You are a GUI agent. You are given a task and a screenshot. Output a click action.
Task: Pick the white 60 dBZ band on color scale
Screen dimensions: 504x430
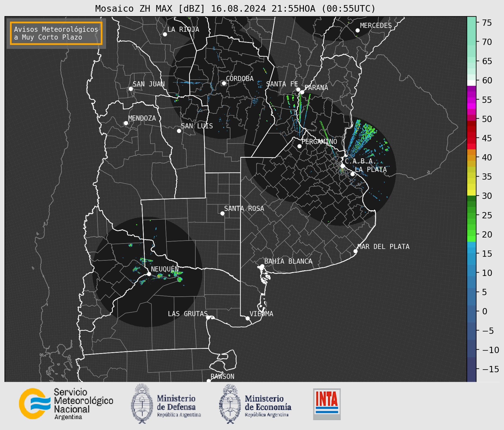click(471, 83)
